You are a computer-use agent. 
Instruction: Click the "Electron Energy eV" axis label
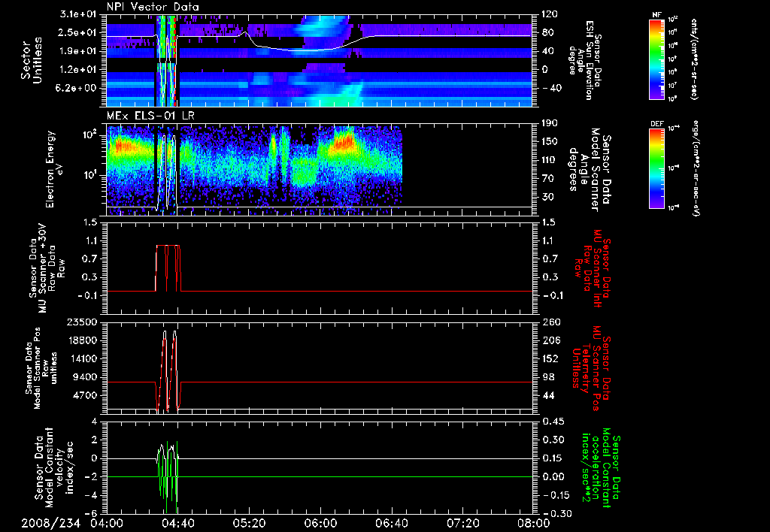(56, 169)
